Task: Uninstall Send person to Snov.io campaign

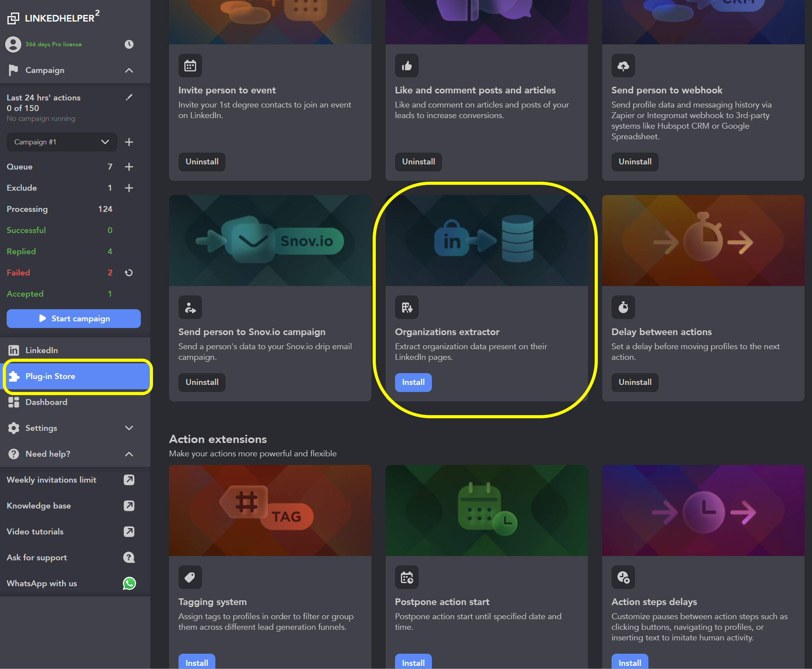Action: point(202,382)
